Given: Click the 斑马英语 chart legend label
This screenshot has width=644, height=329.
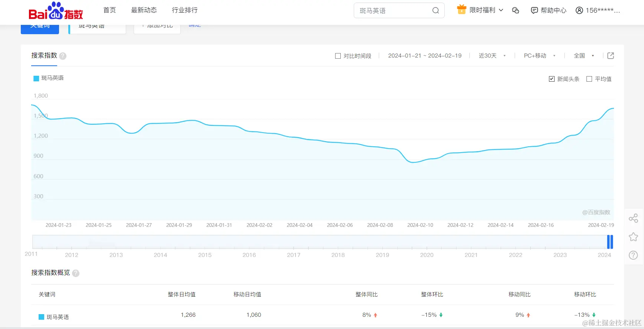Looking at the screenshot, I should [52, 78].
